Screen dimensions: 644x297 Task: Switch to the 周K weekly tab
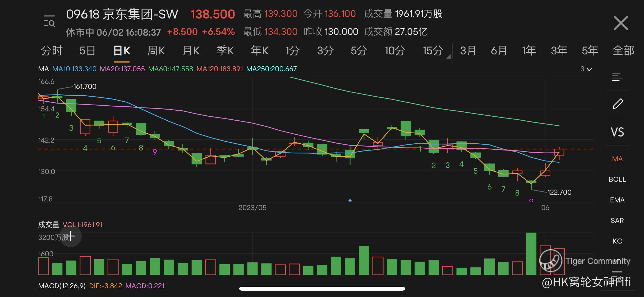[156, 50]
